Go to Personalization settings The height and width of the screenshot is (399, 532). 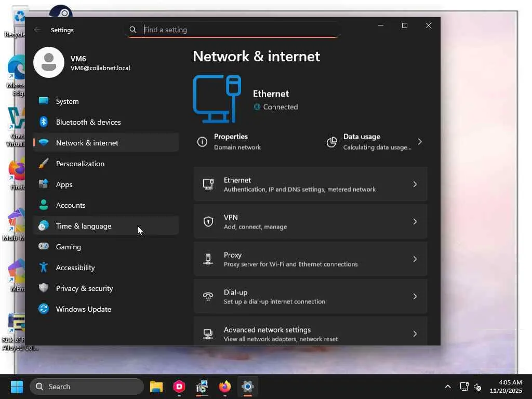(106, 164)
